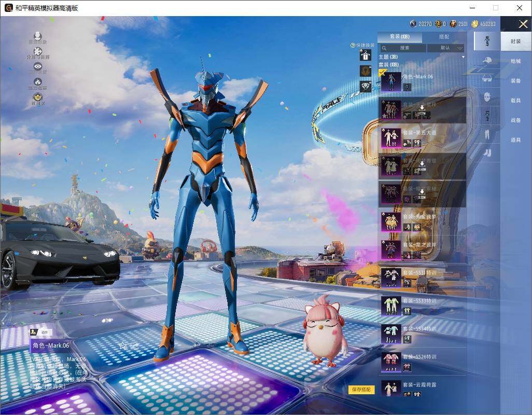Screen dimensions: 532x415
Task: Expand the 主题 (38) section arrow
Action: click(463, 57)
